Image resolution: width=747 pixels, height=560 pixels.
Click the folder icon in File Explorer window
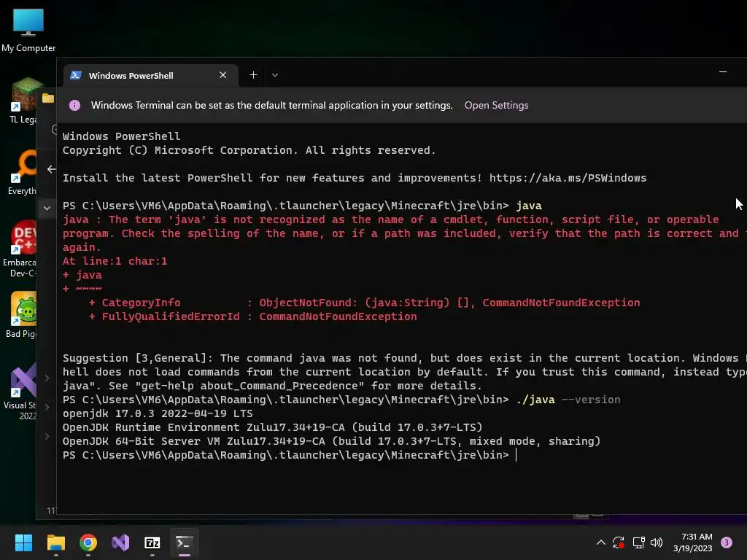click(48, 98)
